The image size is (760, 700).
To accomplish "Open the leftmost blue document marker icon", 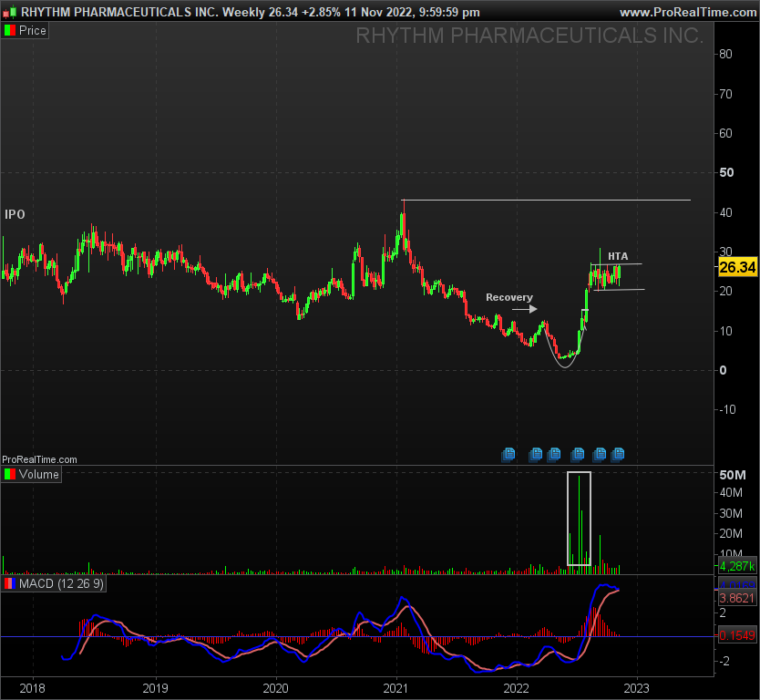I will click(x=508, y=454).
